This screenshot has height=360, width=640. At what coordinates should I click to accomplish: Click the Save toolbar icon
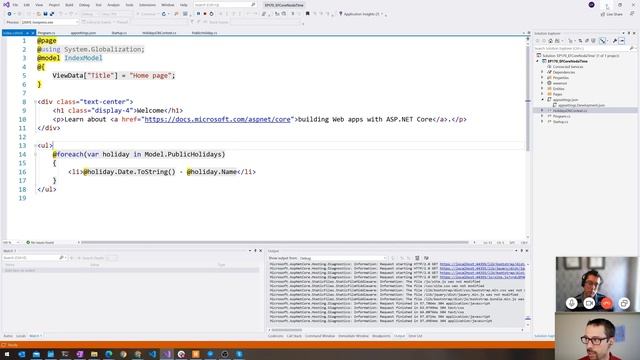pos(45,14)
